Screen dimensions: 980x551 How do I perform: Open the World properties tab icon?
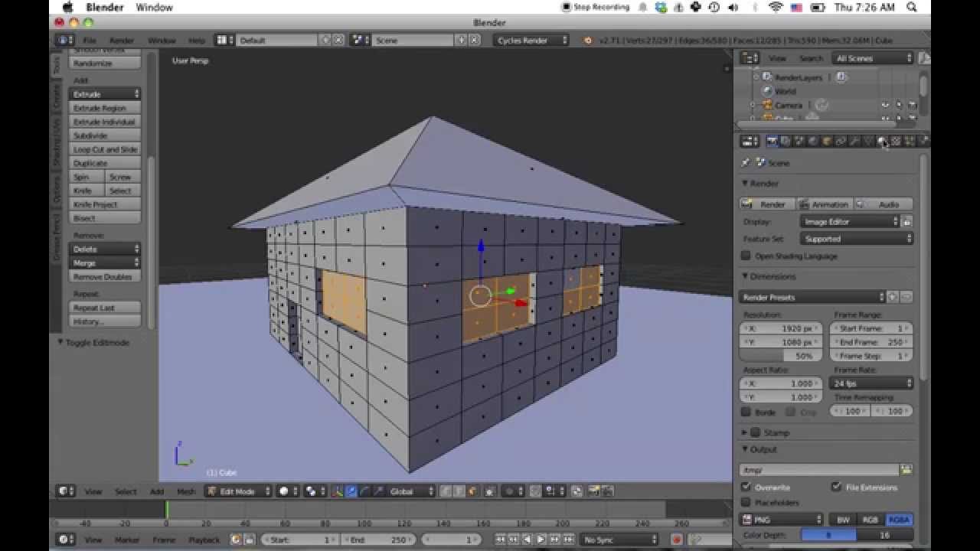click(813, 141)
